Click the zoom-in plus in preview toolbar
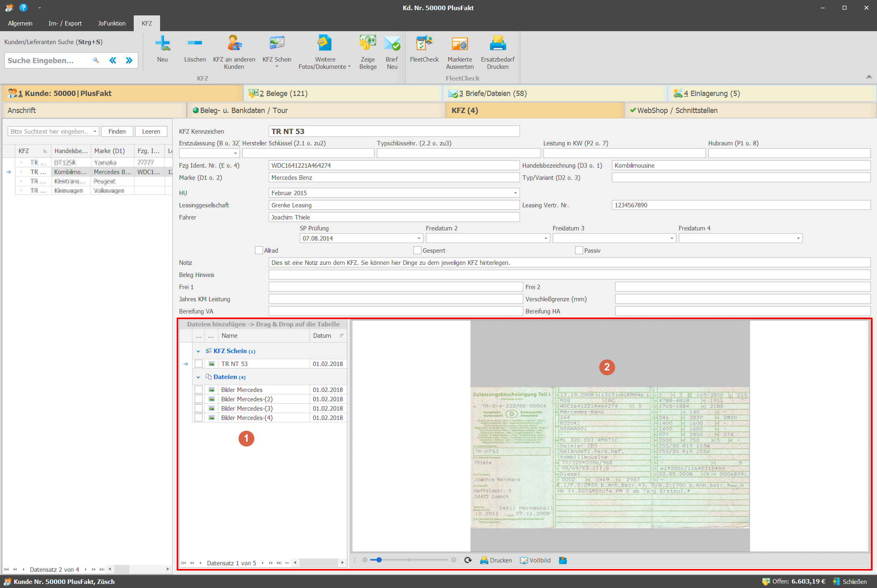 (x=453, y=560)
